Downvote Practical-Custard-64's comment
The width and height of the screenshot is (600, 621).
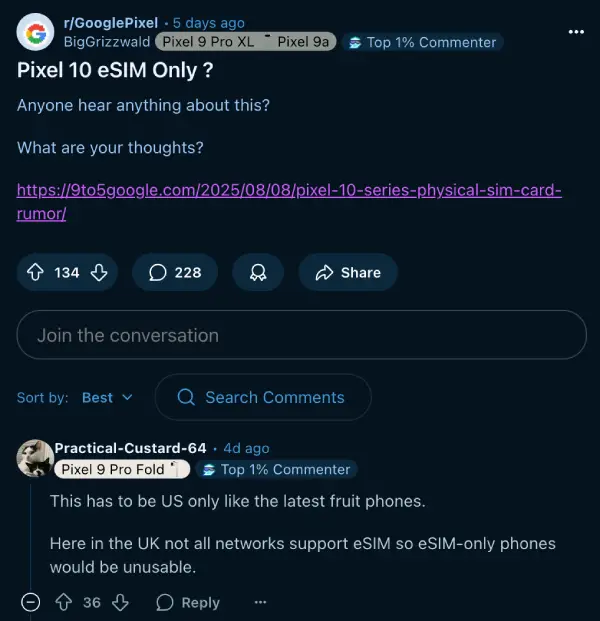(x=120, y=602)
